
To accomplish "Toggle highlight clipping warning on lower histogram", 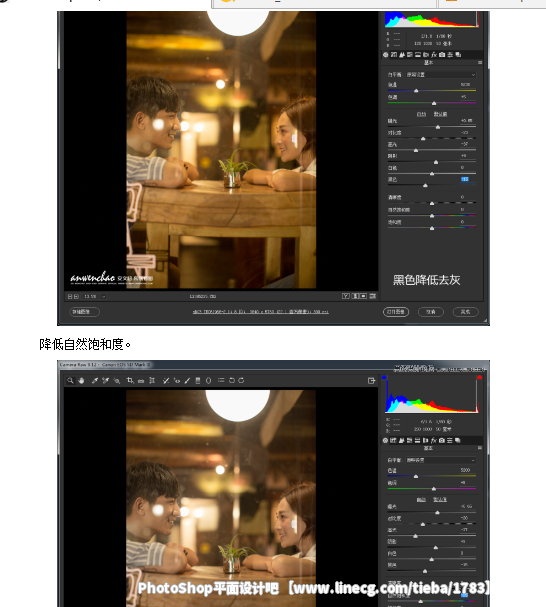I will tap(479, 377).
